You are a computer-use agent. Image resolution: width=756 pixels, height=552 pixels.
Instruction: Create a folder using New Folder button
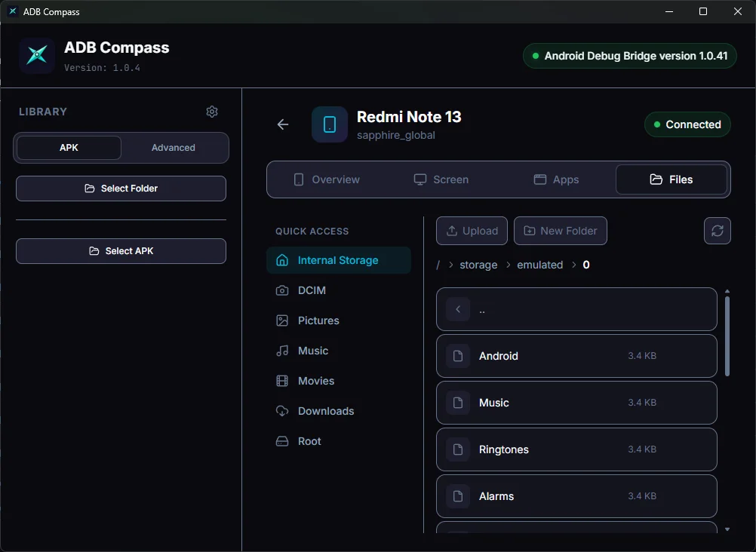click(x=561, y=231)
